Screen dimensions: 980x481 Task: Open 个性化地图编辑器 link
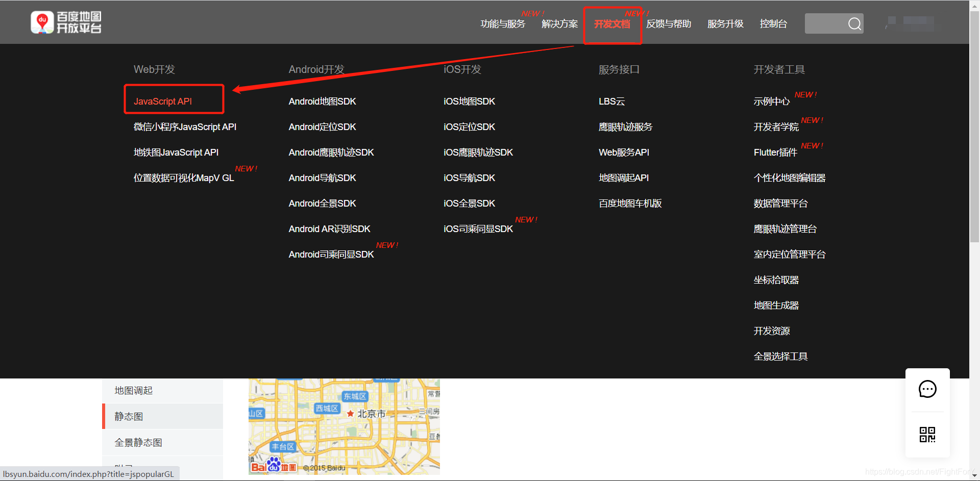pos(790,178)
